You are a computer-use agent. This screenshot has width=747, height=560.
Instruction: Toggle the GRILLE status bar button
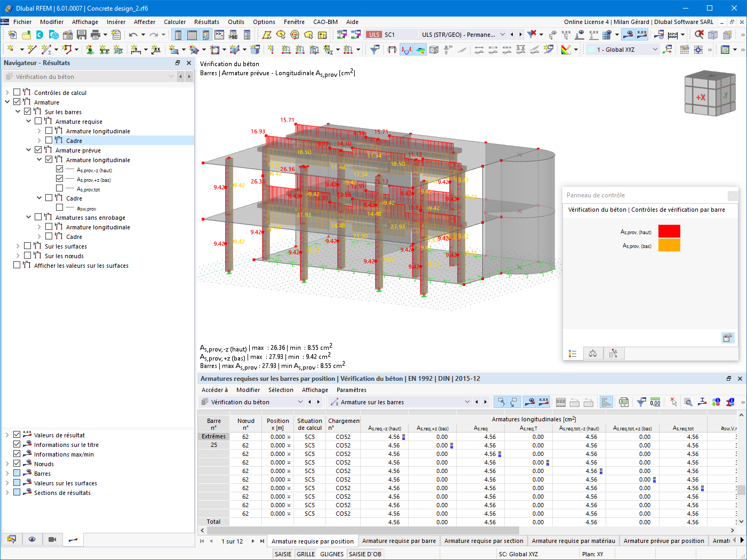coord(306,554)
